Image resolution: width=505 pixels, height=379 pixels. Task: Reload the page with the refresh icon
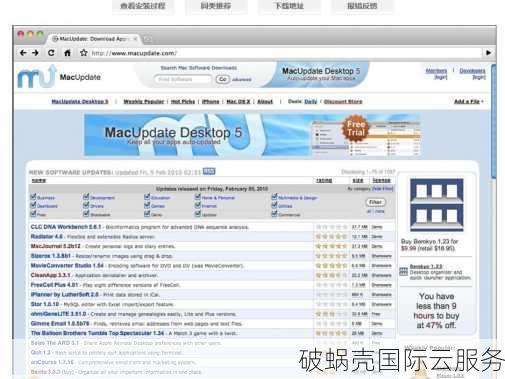pyautogui.click(x=51, y=53)
